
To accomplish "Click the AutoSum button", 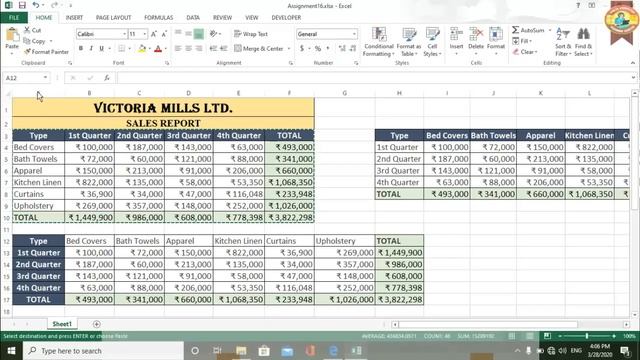I will [x=529, y=30].
